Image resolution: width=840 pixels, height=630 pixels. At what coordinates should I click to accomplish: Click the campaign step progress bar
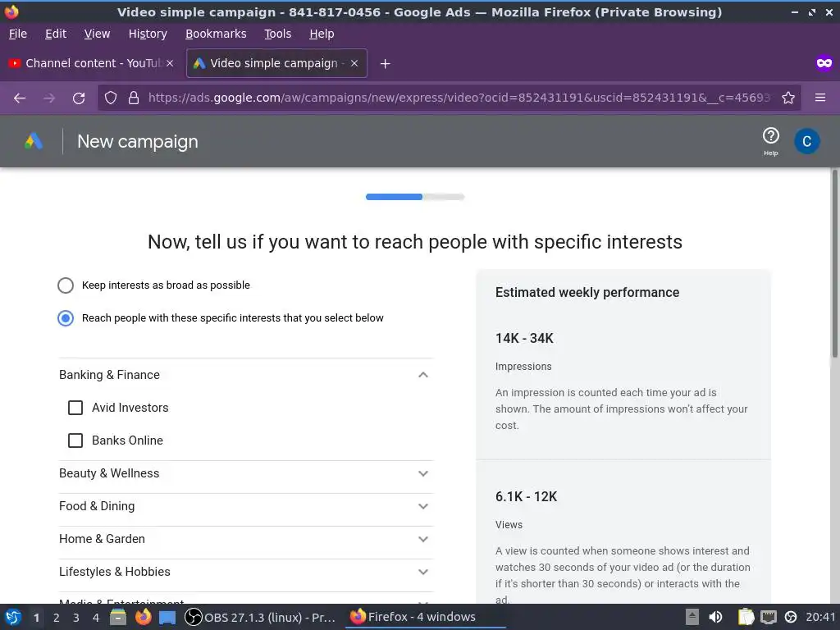[414, 197]
